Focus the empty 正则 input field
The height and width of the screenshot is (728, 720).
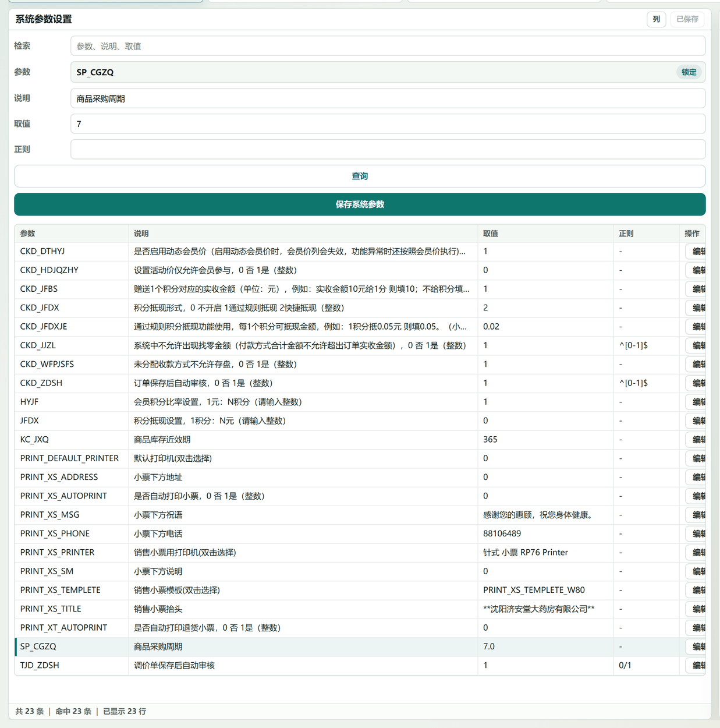coord(388,149)
